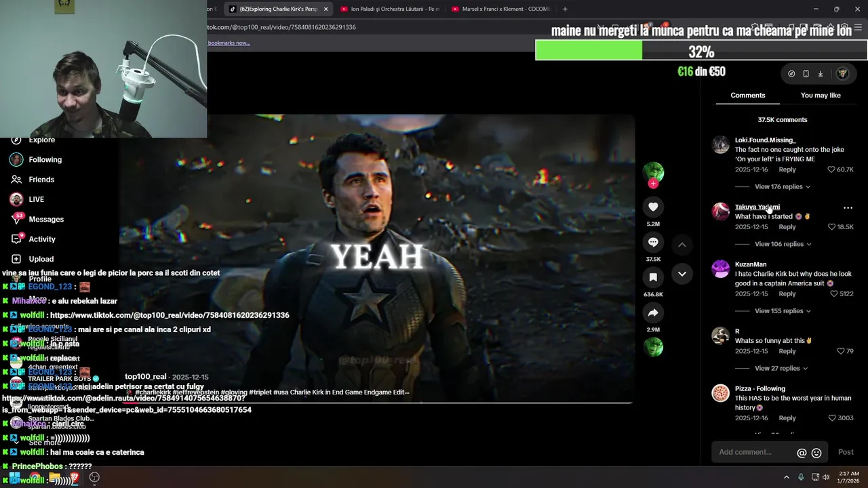Open the taskbar clock showing 2:17 AM
This screenshot has height=488, width=868.
[849, 477]
